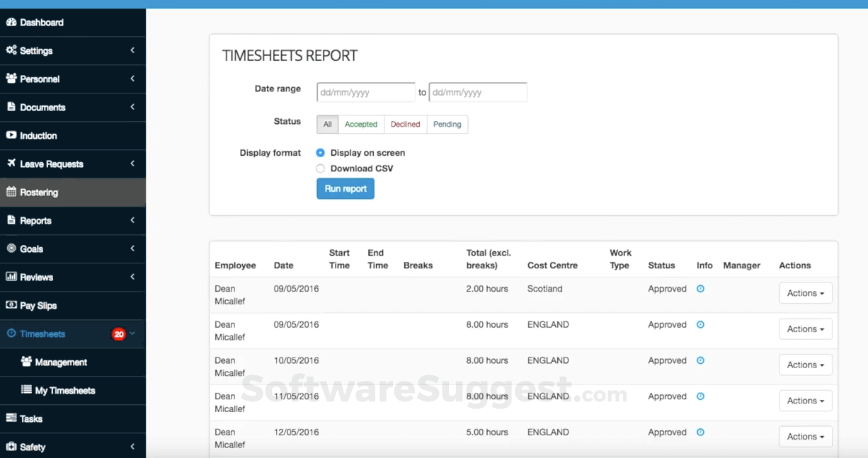Screen dimensions: 868x458
Task: Click the first date range input field
Action: [x=365, y=92]
